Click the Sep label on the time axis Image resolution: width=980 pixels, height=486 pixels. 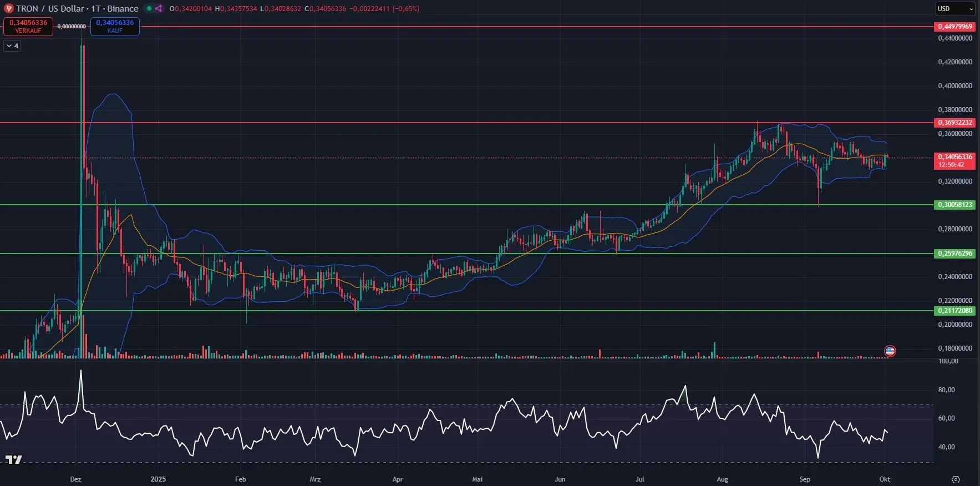(x=805, y=479)
